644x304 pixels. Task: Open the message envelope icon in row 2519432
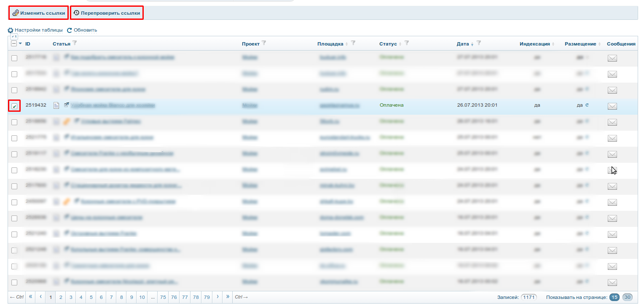coord(612,106)
